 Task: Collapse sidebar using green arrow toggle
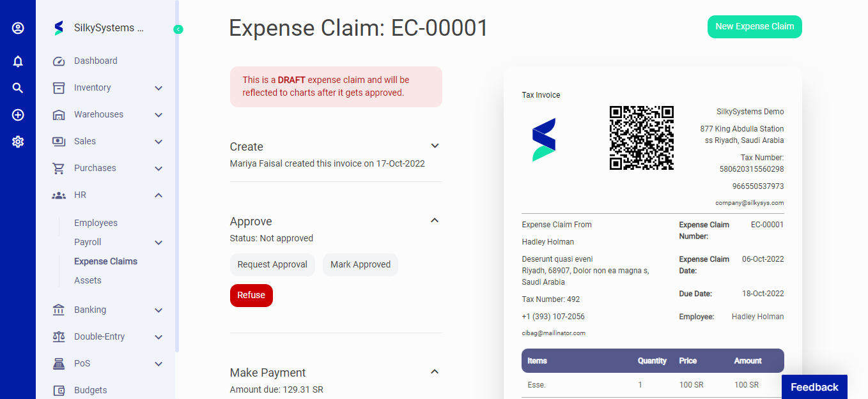[178, 29]
